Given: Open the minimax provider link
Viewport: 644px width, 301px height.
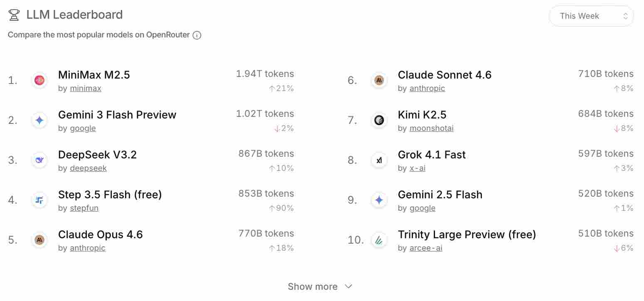Looking at the screenshot, I should tap(86, 88).
